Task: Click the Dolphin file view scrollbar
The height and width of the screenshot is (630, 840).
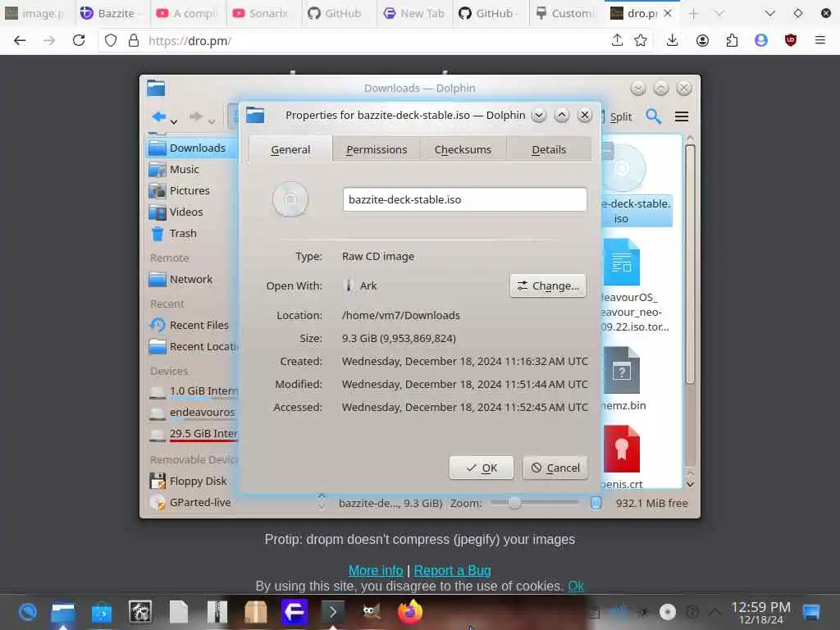Action: pyautogui.click(x=690, y=262)
